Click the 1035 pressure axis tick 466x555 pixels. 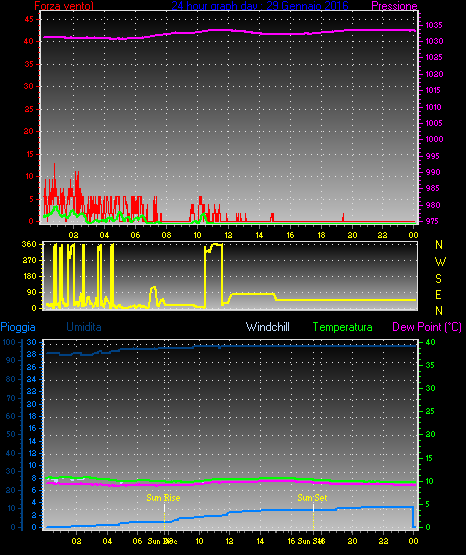coord(434,25)
